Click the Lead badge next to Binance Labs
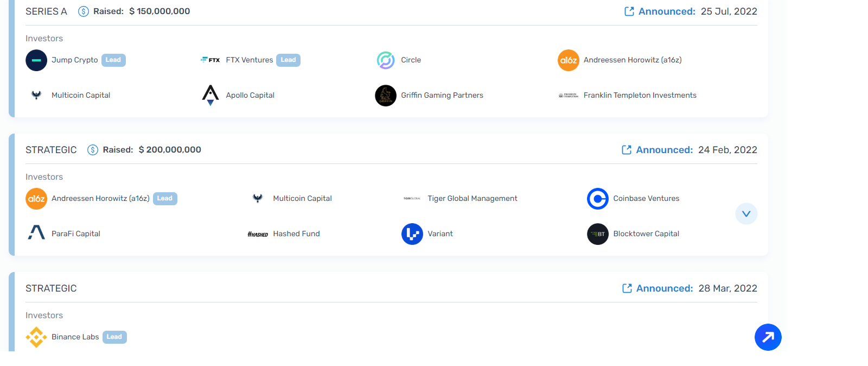This screenshot has height=366, width=868. [114, 337]
